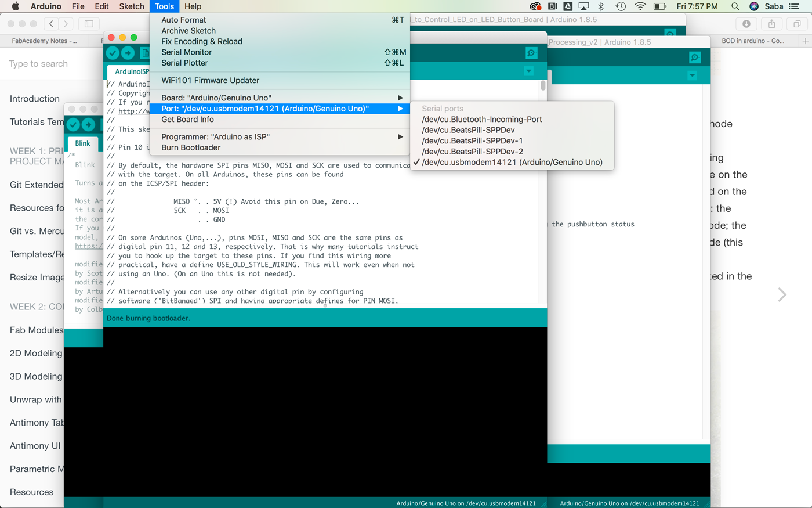Screen dimensions: 812x508
Task: Switch to BOD in arduino Safari tab
Action: [753, 41]
